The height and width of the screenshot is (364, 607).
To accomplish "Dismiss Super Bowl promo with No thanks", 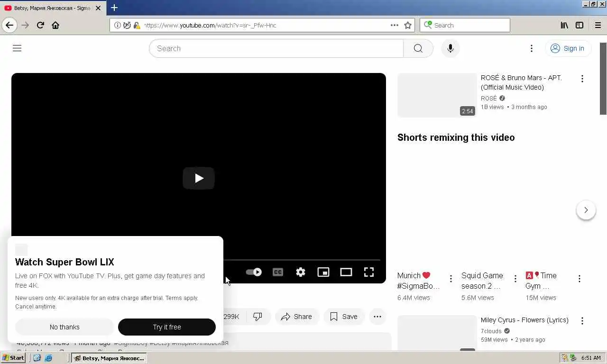I will click(x=64, y=327).
